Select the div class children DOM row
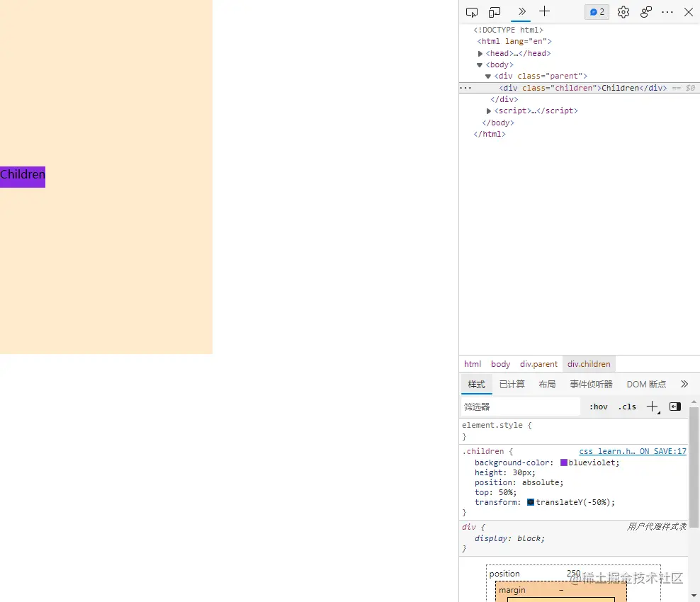The height and width of the screenshot is (602, 700). (580, 88)
